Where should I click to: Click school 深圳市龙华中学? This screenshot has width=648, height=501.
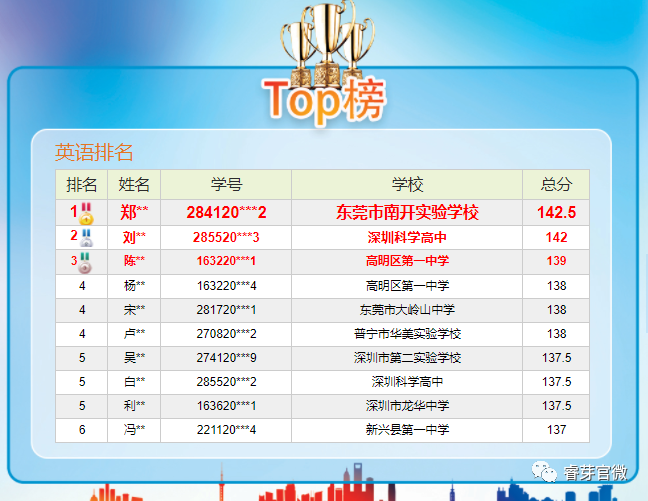pyautogui.click(x=407, y=406)
